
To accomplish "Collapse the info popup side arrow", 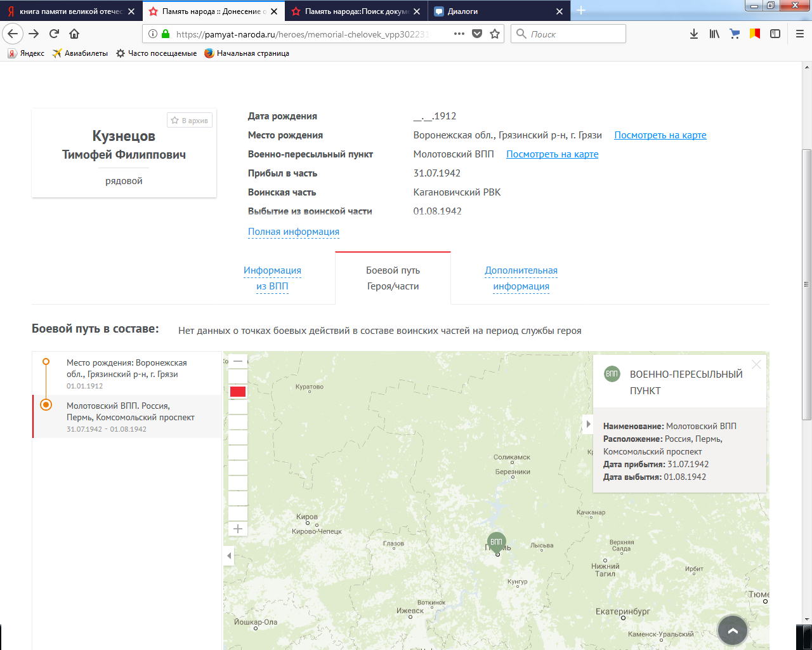I will tap(588, 424).
